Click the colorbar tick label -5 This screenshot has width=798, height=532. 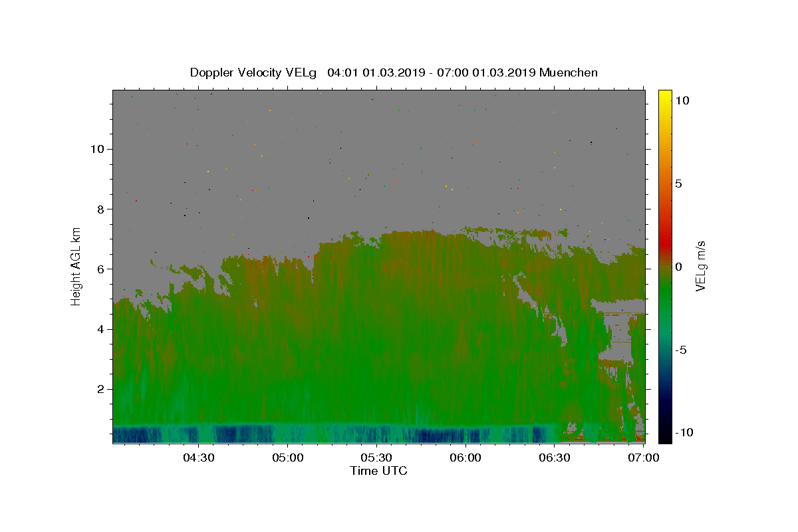(680, 350)
